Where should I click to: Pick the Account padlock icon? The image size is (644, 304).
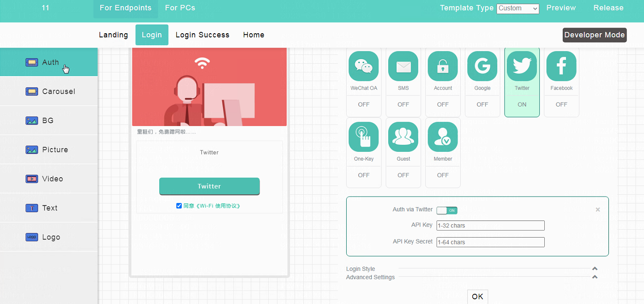(x=443, y=66)
